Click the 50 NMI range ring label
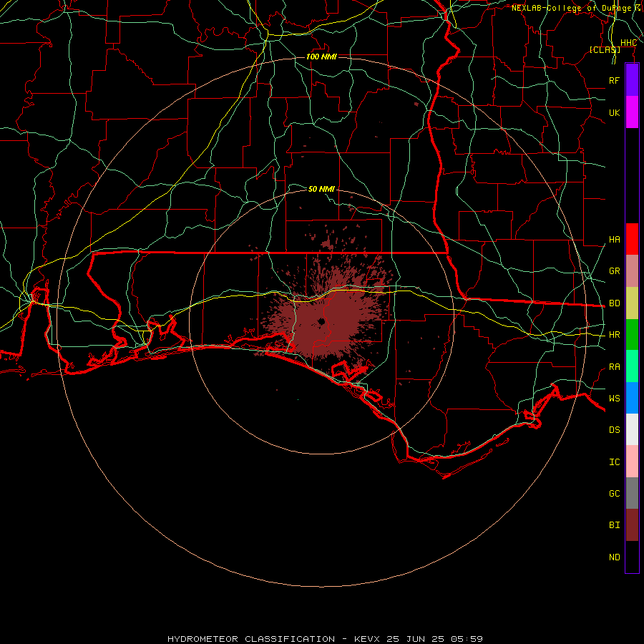This screenshot has width=644, height=644. point(321,189)
